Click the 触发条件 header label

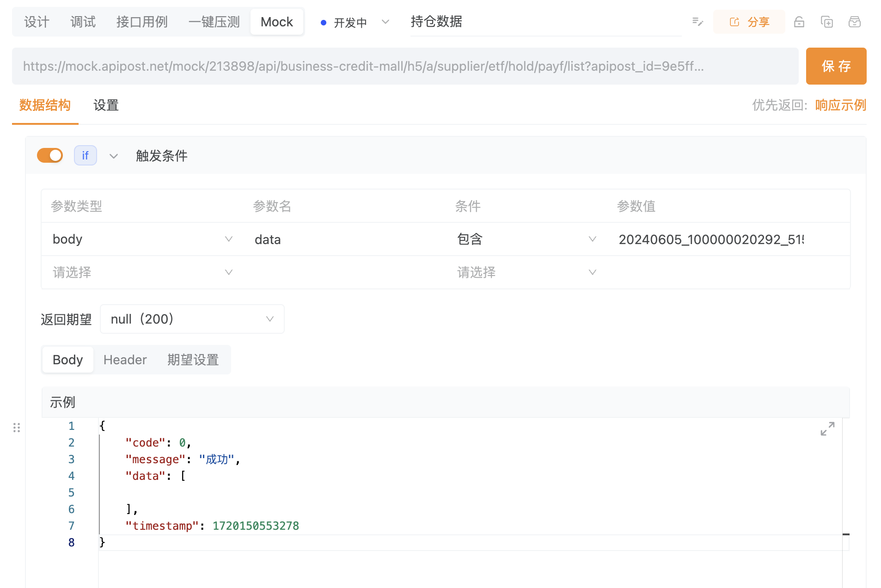[x=161, y=156]
